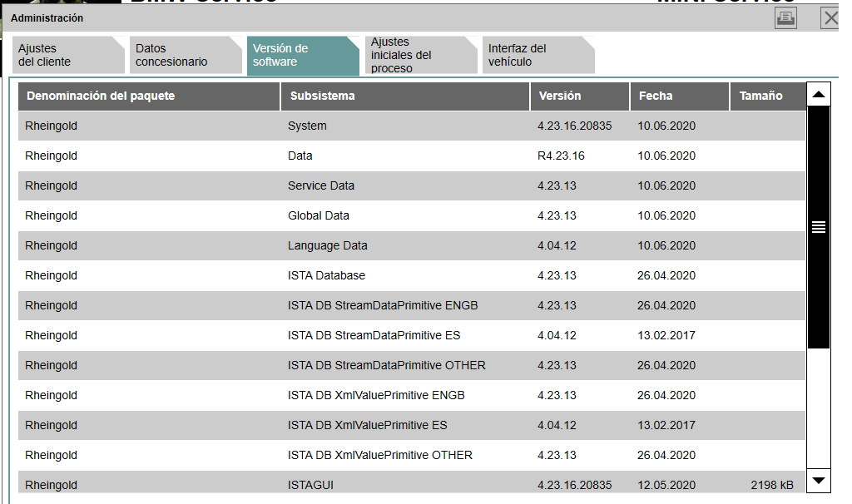
Task: Select the Global Data row
Action: (x=412, y=215)
